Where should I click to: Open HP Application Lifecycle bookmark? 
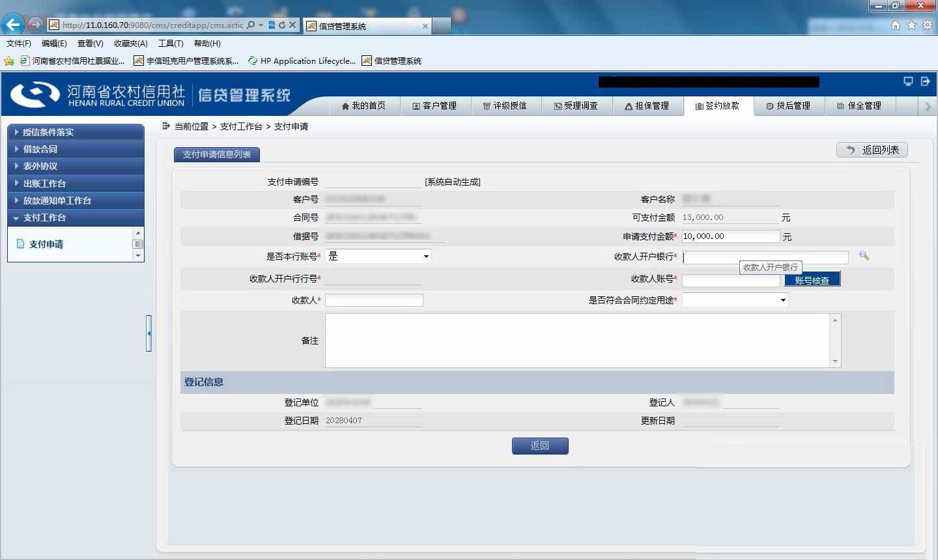[x=302, y=61]
